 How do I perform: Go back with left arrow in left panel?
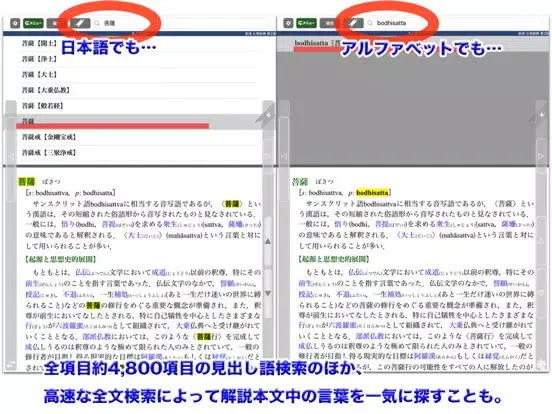(11, 156)
